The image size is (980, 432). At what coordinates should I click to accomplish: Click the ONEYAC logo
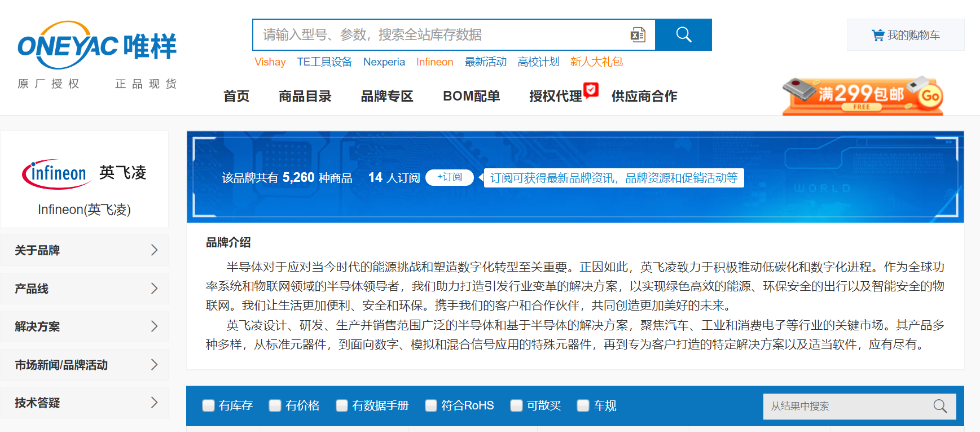point(97,46)
